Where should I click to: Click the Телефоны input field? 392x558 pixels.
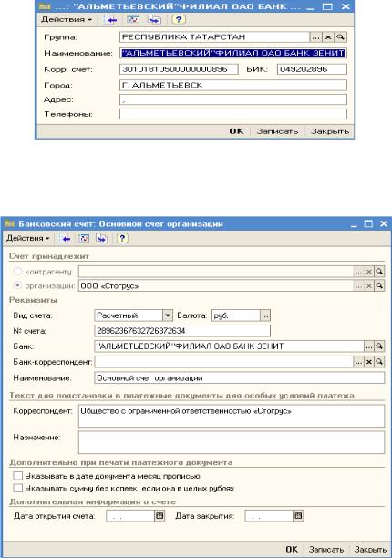pos(233,114)
